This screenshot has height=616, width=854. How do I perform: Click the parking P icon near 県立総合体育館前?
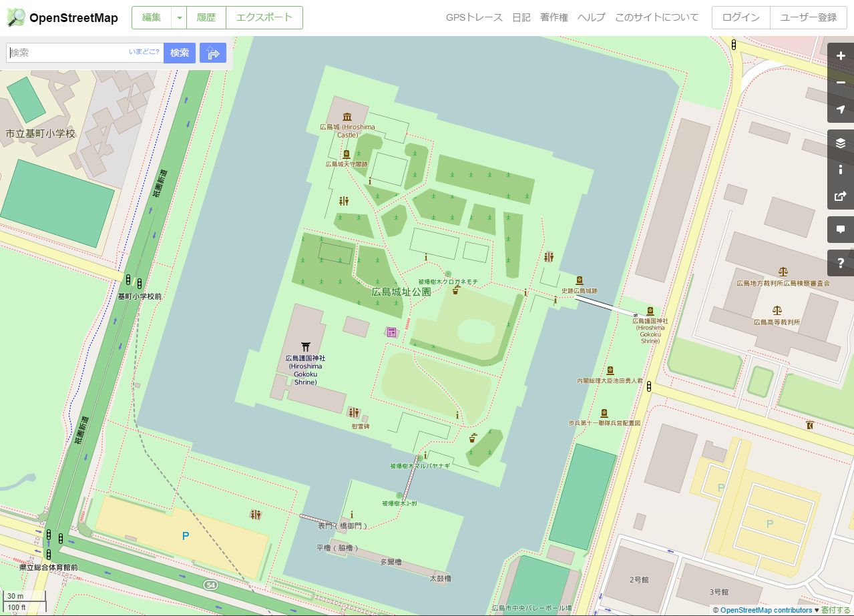pyautogui.click(x=186, y=535)
